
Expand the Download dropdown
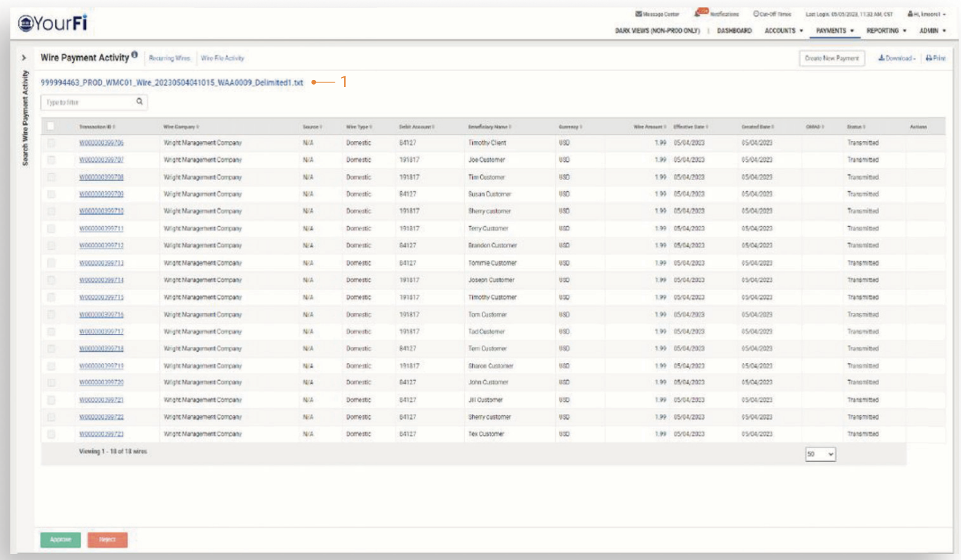(896, 58)
